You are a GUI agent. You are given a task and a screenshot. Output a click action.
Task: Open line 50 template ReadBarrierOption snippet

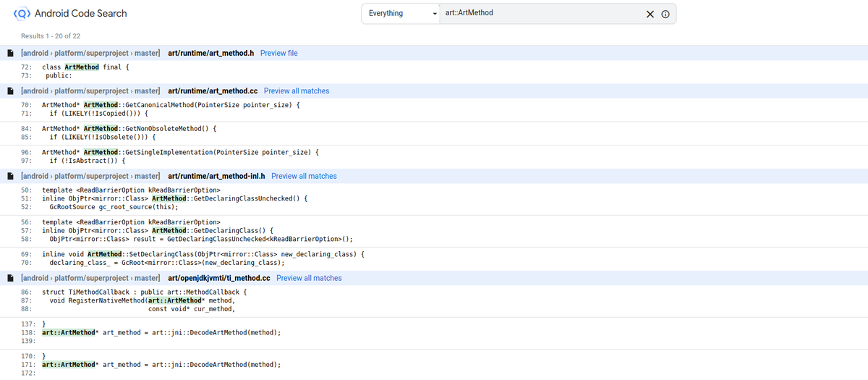130,190
